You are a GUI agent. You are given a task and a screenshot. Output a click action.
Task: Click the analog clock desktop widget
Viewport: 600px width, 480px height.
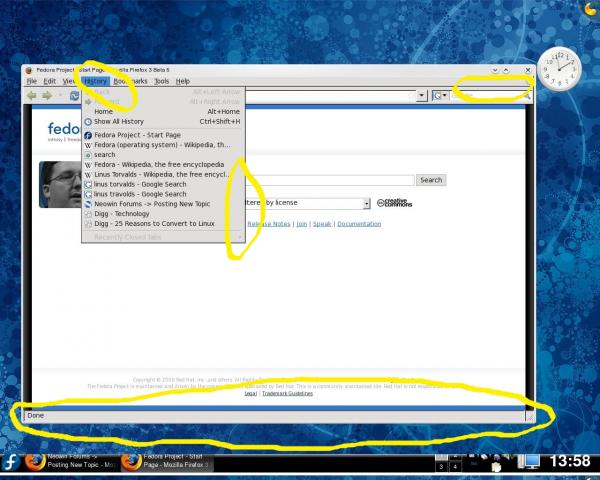point(559,69)
